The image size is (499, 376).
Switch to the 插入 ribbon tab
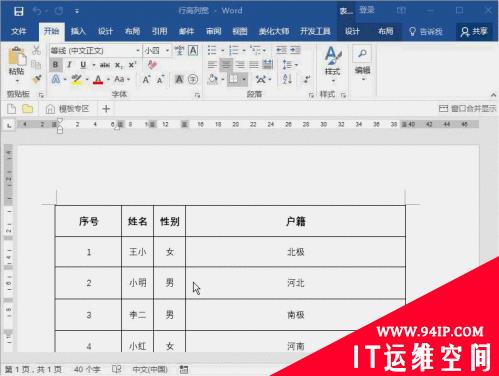point(78,31)
